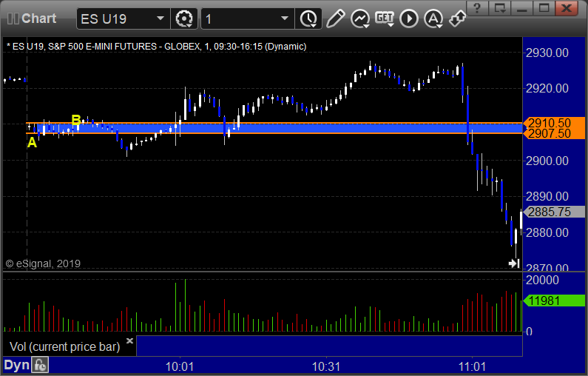The image size is (588, 376).
Task: Click the help question mark button
Action: pos(477,8)
